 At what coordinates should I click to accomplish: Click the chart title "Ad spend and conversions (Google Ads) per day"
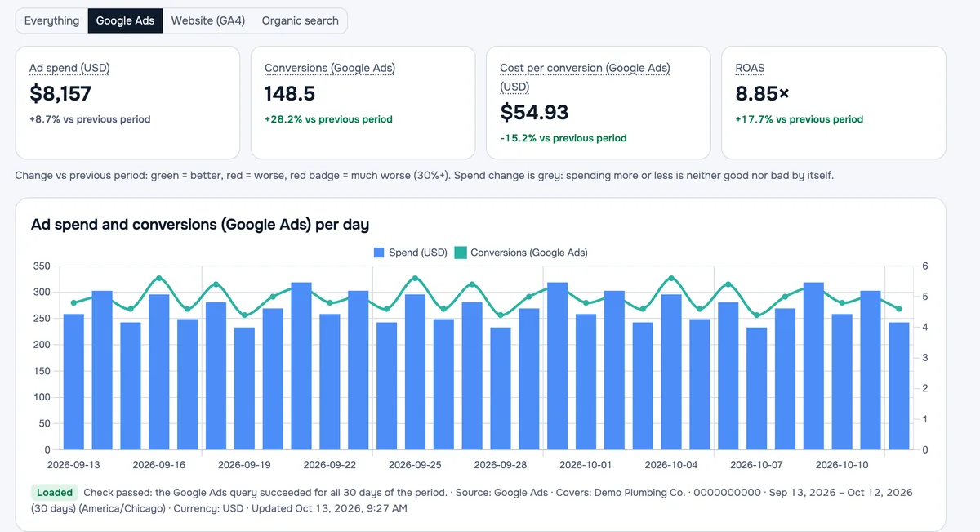[200, 224]
